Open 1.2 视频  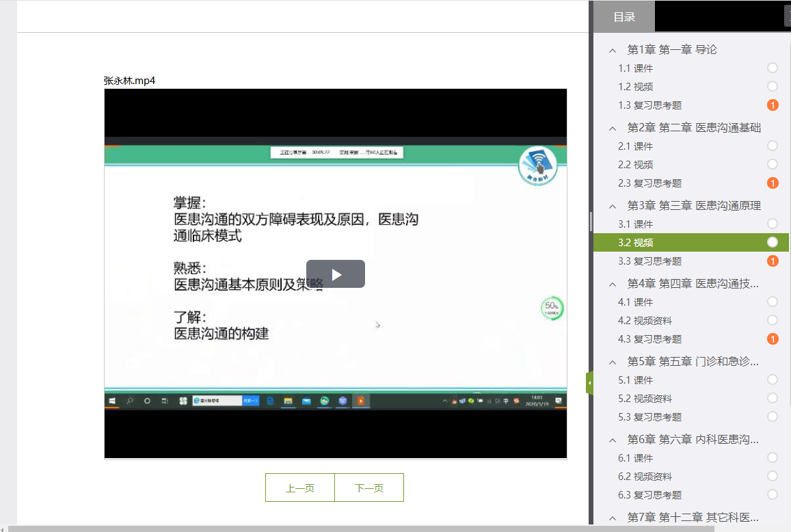coord(635,87)
